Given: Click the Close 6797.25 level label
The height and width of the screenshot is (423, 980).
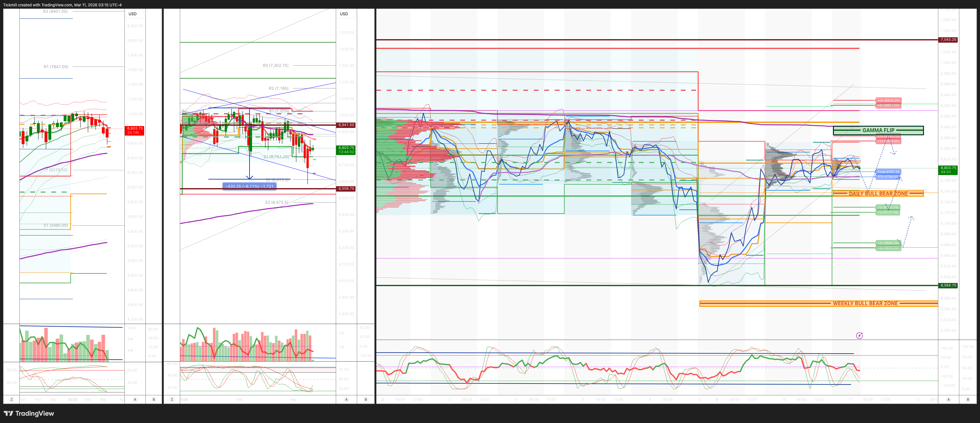Looking at the screenshot, I should click(x=888, y=172).
